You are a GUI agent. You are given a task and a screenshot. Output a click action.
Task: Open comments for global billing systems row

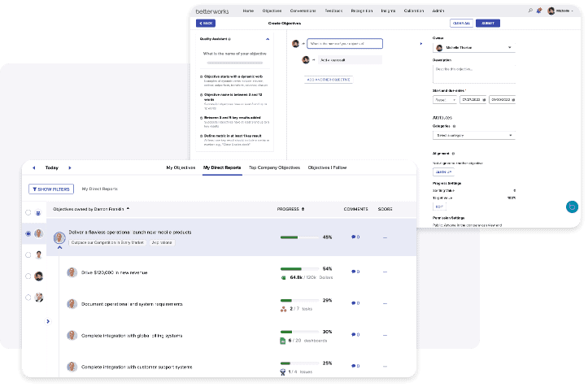353,334
